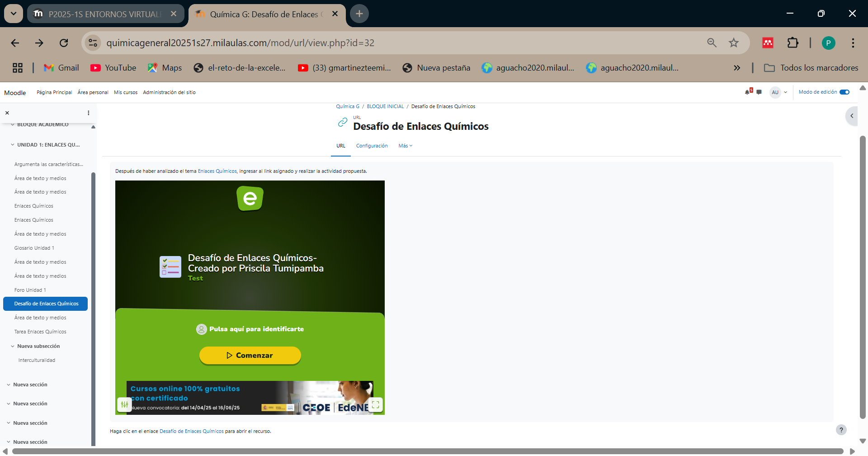Open Área personal in the Moodle menu
This screenshot has height=456, width=868.
point(93,92)
